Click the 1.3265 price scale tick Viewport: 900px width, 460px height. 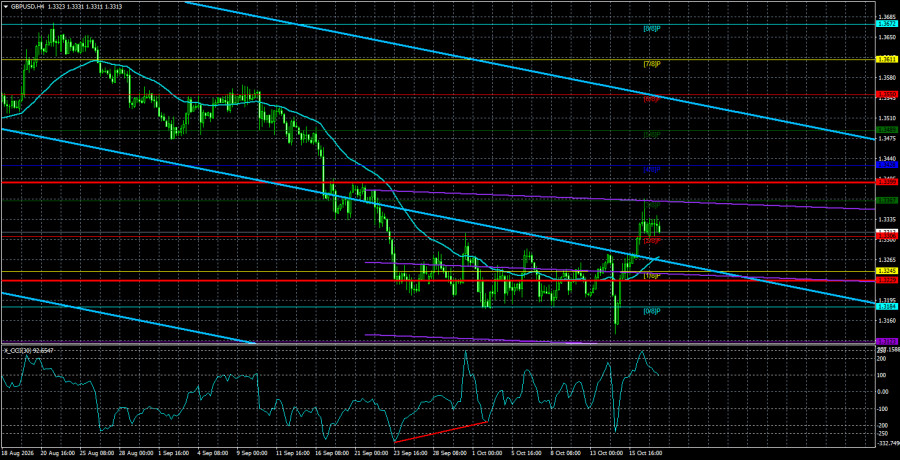click(x=887, y=260)
